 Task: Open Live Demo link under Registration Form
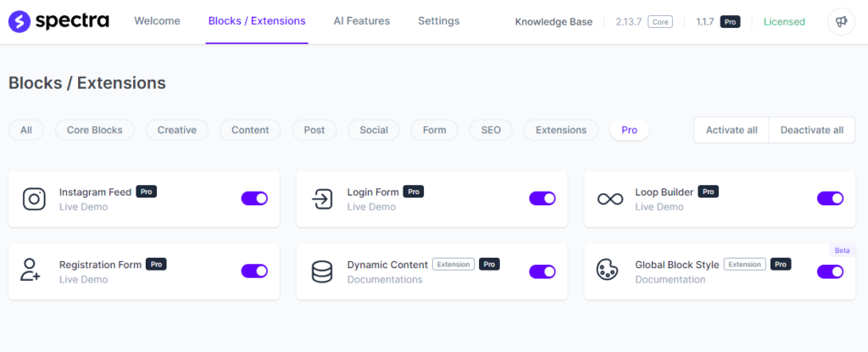pyautogui.click(x=83, y=279)
